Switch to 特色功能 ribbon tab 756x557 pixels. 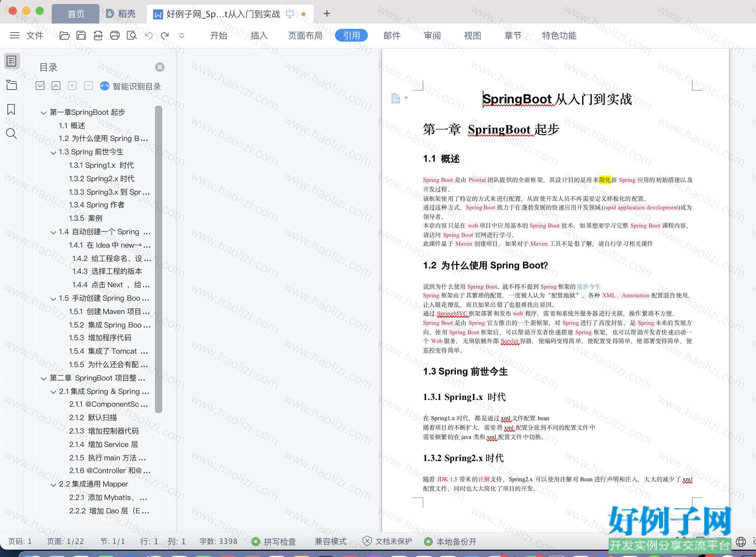pos(559,36)
